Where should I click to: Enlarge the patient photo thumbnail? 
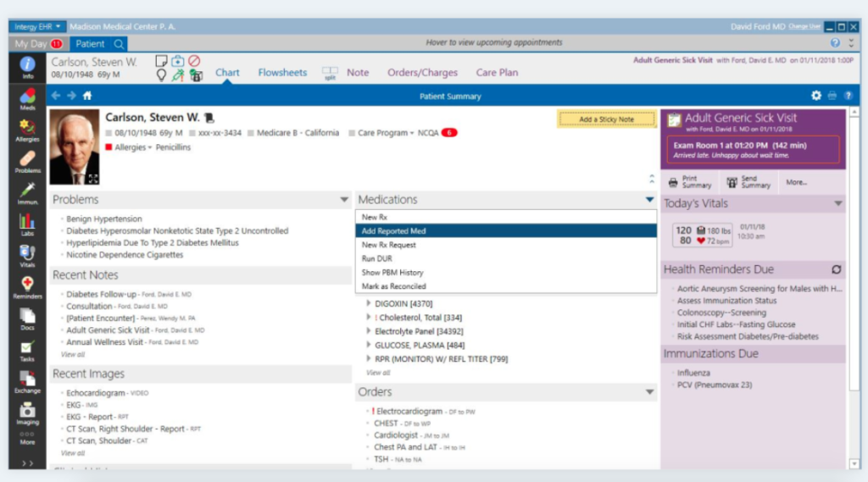click(93, 179)
